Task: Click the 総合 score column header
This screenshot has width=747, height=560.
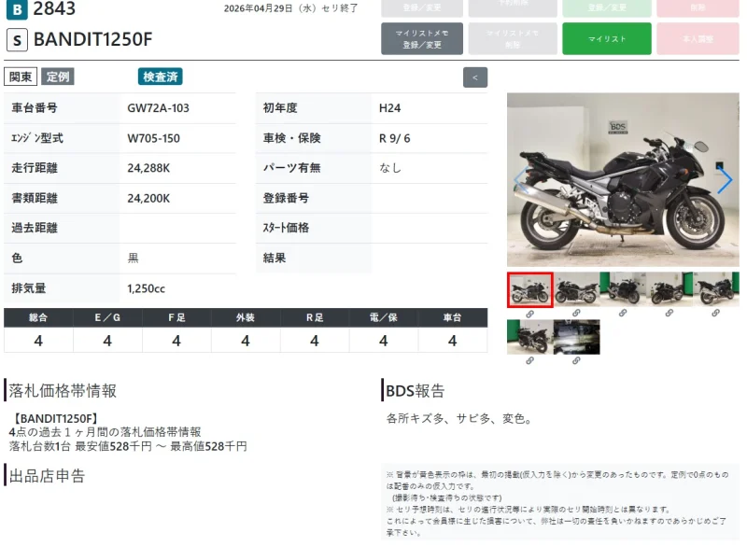Action: (x=38, y=317)
